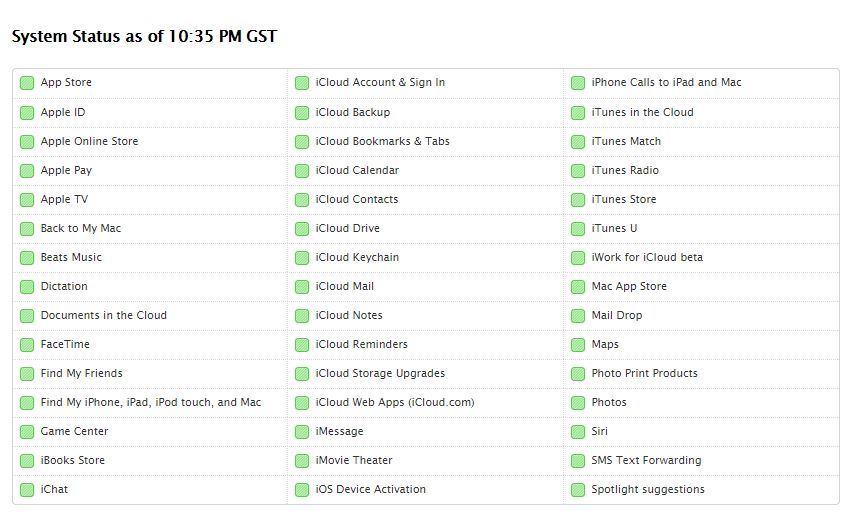Screen dimensions: 845x515
Task: Select the green indicator beside iMessage
Action: pos(302,432)
